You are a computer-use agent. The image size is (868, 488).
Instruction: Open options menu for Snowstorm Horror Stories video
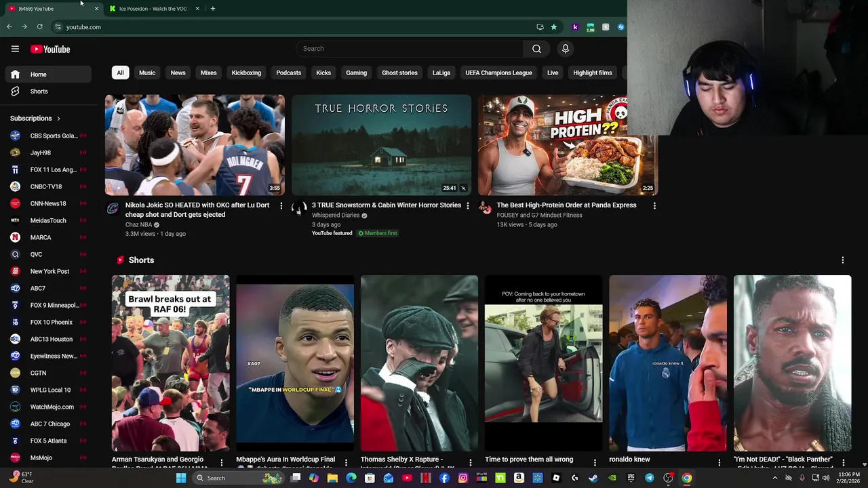pos(467,205)
